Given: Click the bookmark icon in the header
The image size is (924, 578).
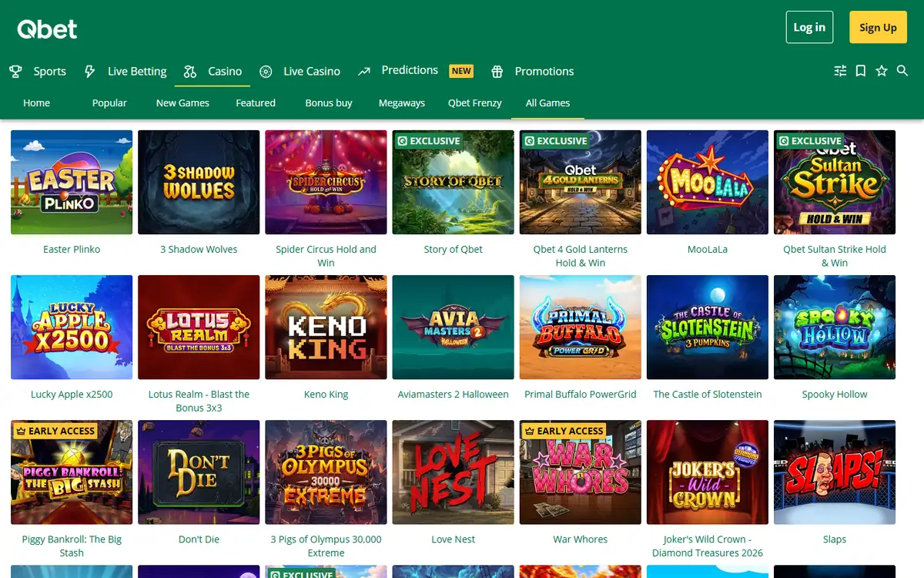Looking at the screenshot, I should coord(861,71).
